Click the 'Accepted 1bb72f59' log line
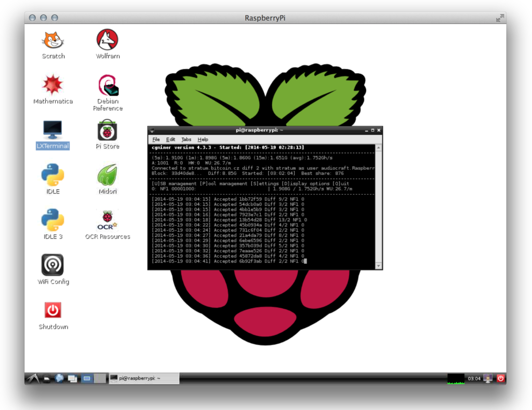532x410 pixels. pyautogui.click(x=228, y=199)
